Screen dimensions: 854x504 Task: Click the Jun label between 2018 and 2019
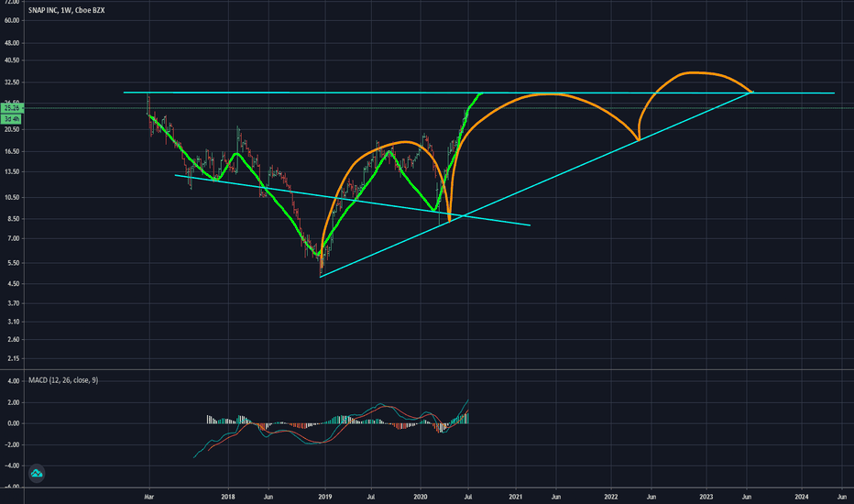[268, 497]
